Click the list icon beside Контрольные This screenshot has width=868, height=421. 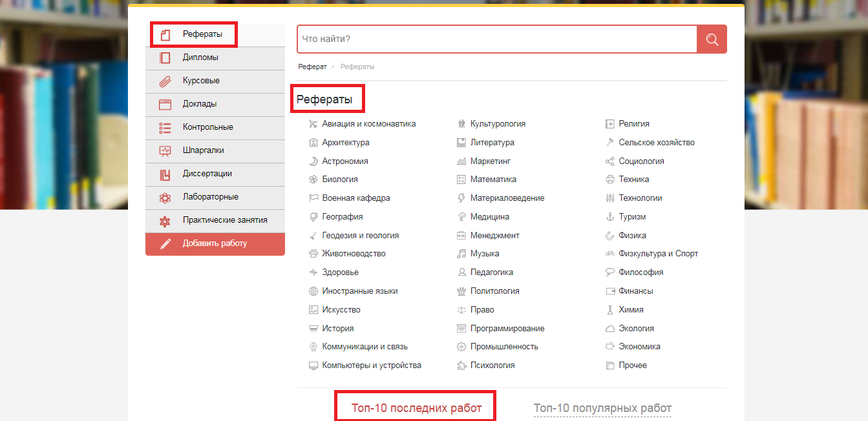(164, 127)
